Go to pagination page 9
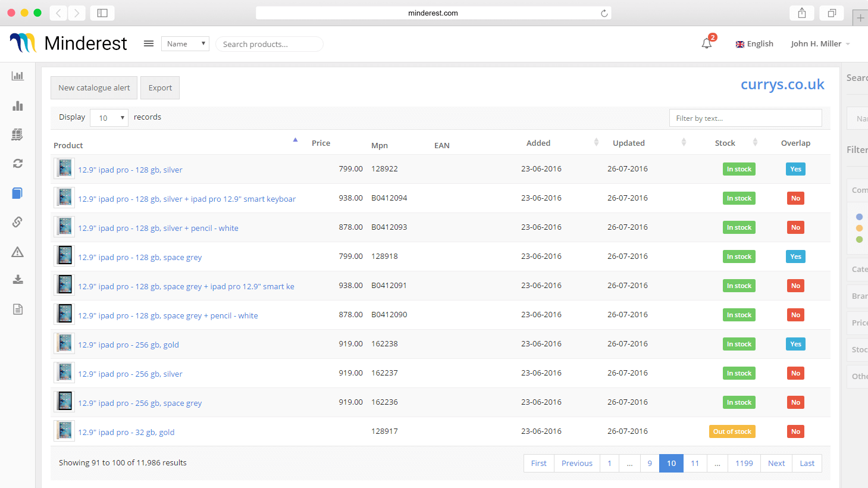Viewport: 868px width, 488px height. tap(650, 463)
